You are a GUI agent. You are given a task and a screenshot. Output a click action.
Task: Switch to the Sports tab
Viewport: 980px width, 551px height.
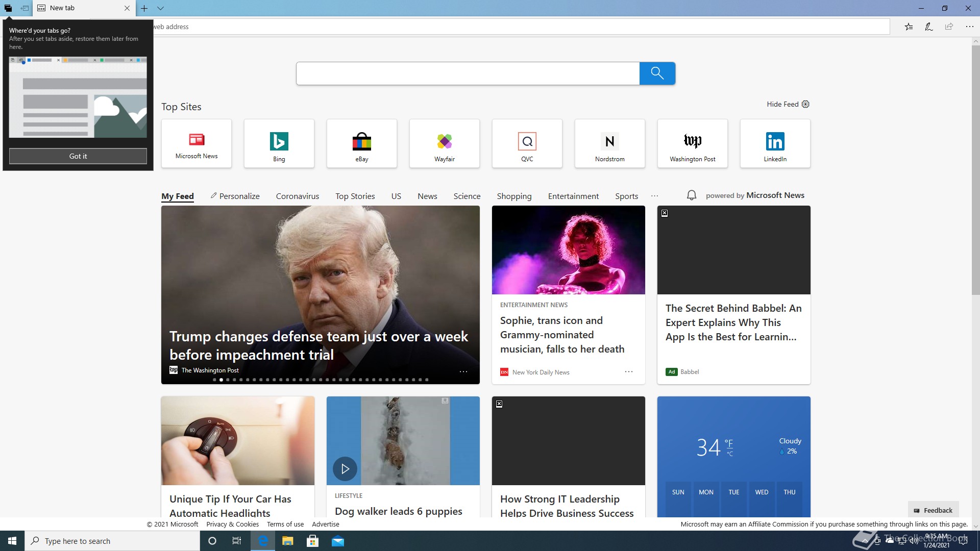[627, 196]
